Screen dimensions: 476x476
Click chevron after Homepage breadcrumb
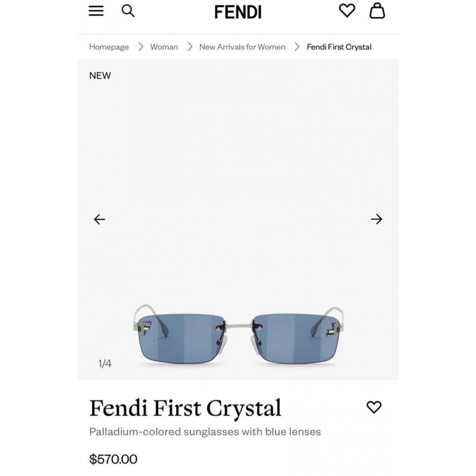pyautogui.click(x=140, y=47)
